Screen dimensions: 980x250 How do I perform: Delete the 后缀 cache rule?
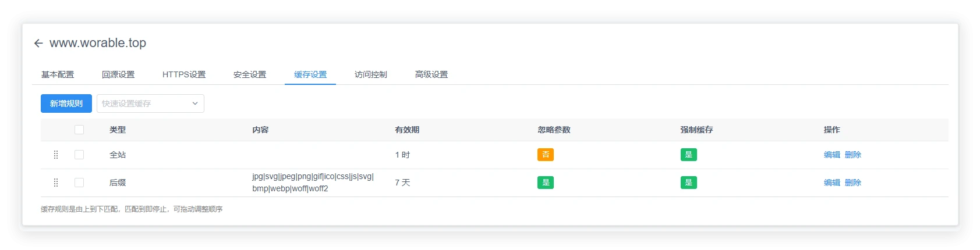pos(853,183)
